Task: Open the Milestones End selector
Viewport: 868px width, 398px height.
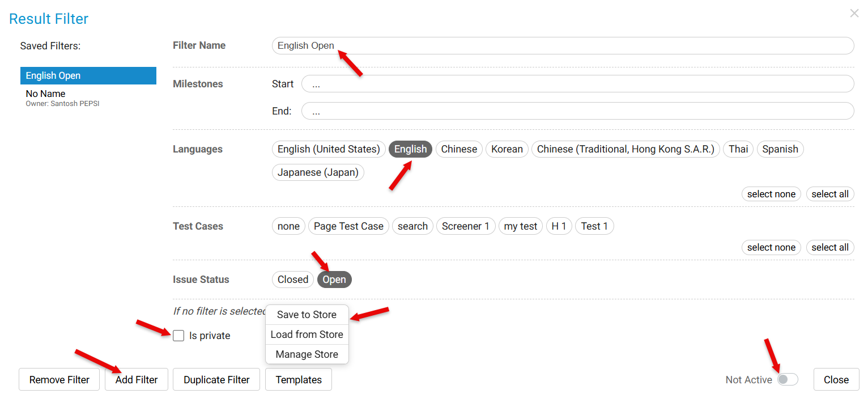Action: (x=577, y=111)
